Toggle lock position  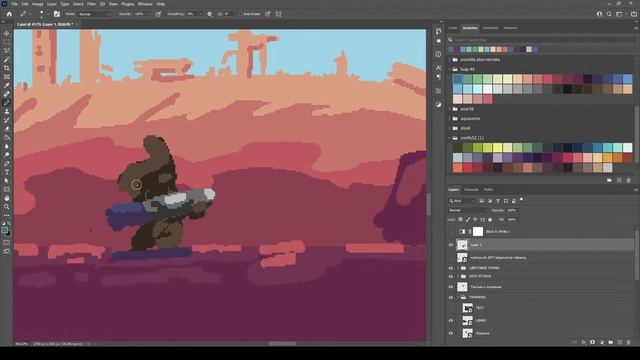click(475, 220)
